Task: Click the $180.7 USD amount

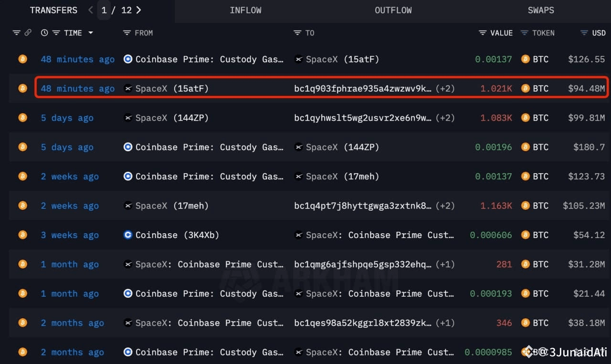Action: (589, 147)
